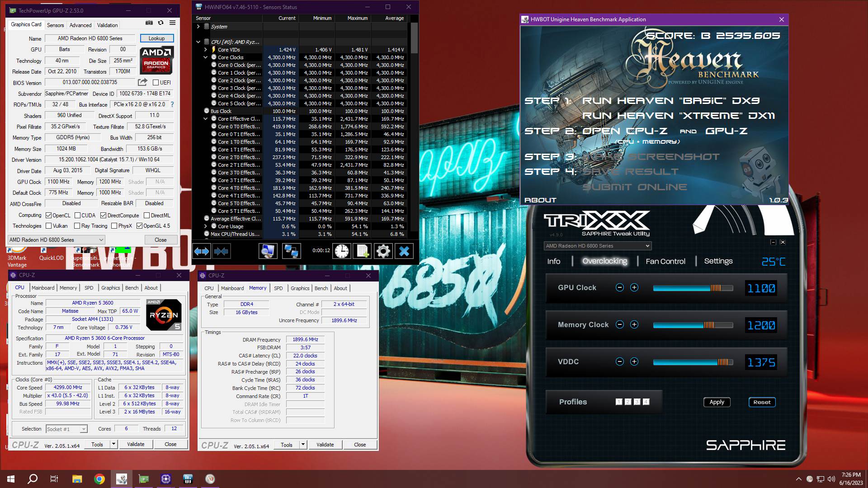This screenshot has width=868, height=488.
Task: Expand Core Usage row
Action: (x=206, y=226)
